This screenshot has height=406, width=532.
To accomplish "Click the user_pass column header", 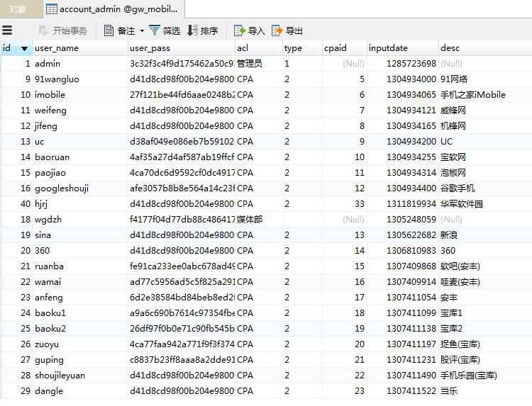I will click(182, 48).
